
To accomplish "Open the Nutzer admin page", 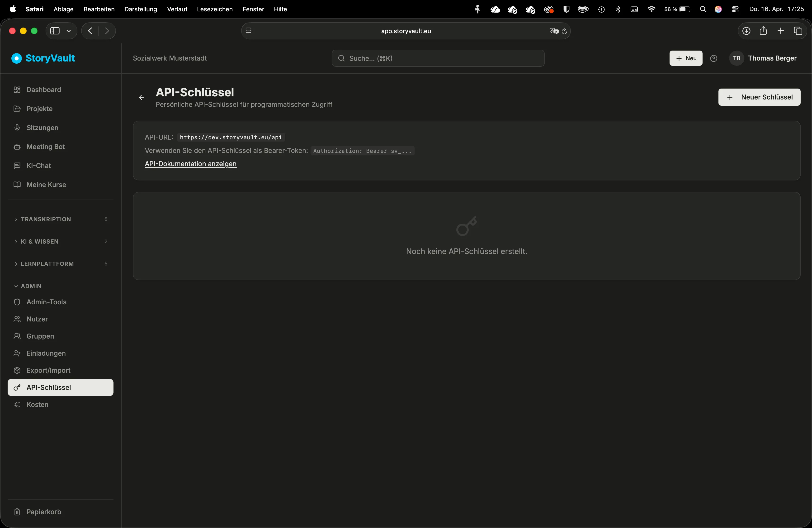I will point(60,319).
